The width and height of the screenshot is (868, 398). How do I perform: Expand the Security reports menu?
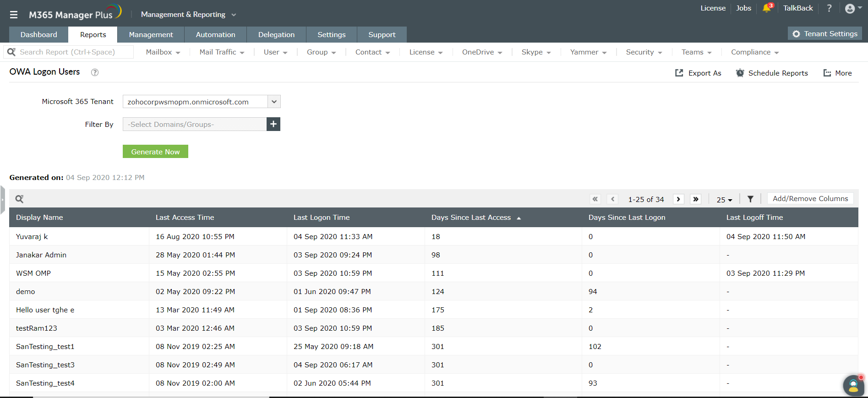tap(644, 52)
